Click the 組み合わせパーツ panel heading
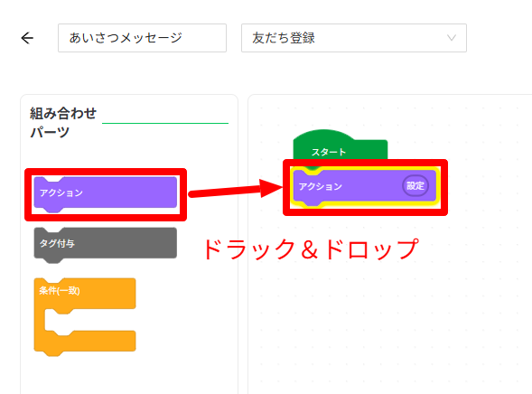This screenshot has height=394, width=532. [x=63, y=122]
